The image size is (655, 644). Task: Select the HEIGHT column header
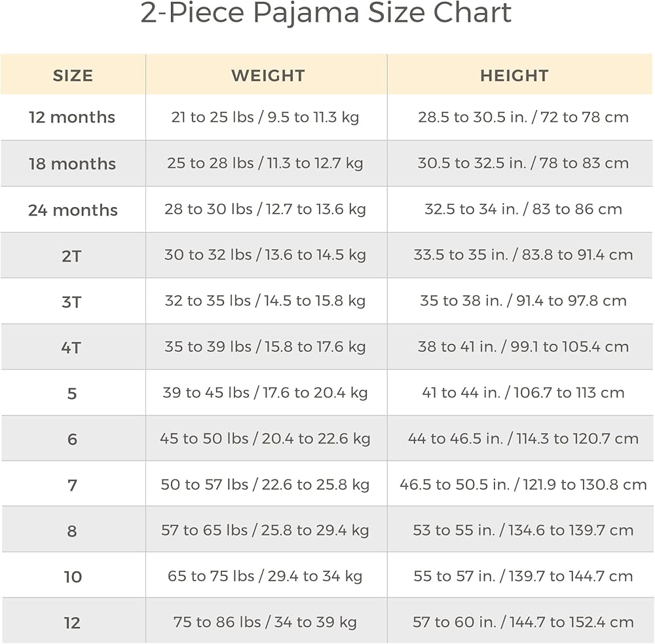514,75
